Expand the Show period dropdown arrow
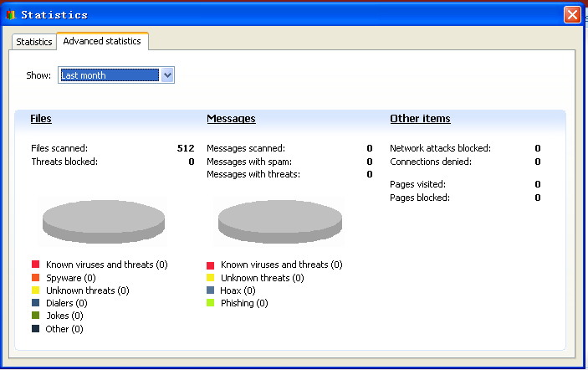This screenshot has height=370, width=588. [x=167, y=75]
